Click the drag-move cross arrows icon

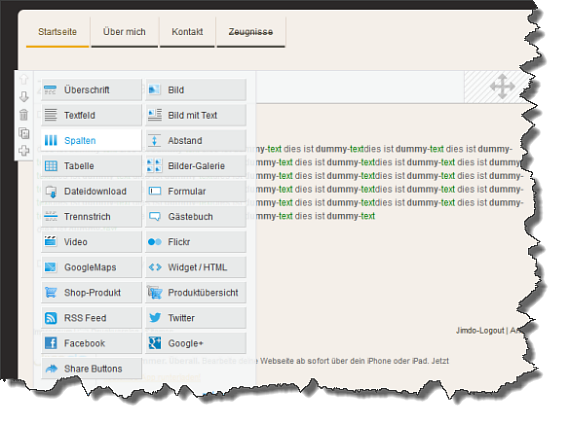[503, 86]
